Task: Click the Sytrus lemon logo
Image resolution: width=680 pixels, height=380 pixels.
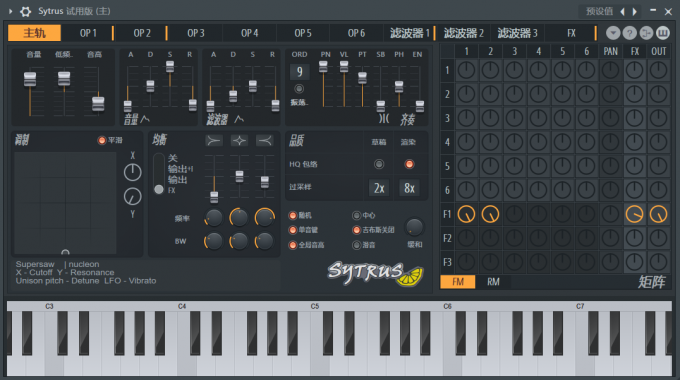Action: pos(375,274)
